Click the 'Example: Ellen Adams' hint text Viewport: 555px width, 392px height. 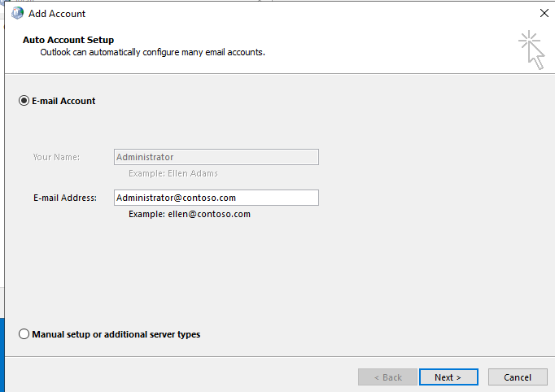click(x=173, y=173)
